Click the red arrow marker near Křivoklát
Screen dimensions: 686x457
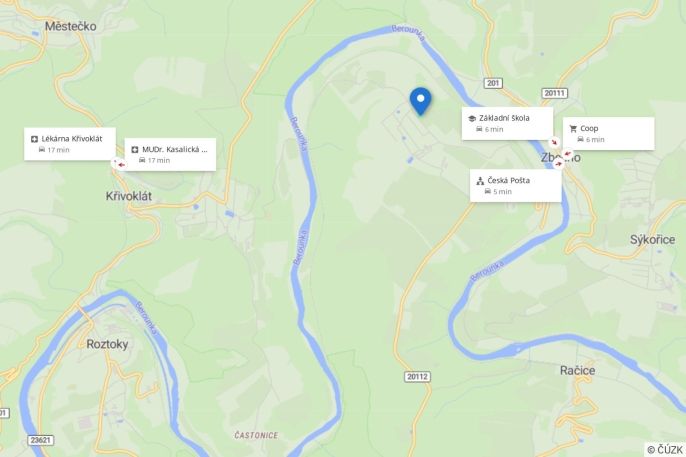[122, 165]
